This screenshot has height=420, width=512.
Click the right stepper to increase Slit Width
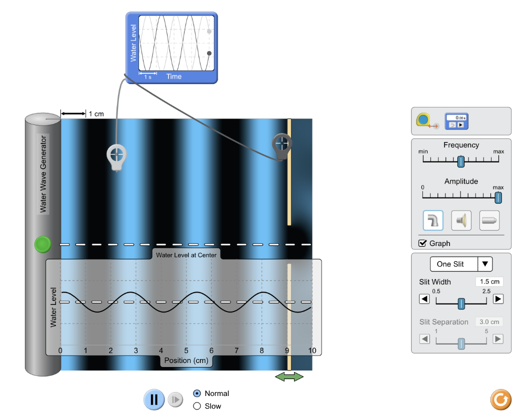497,299
